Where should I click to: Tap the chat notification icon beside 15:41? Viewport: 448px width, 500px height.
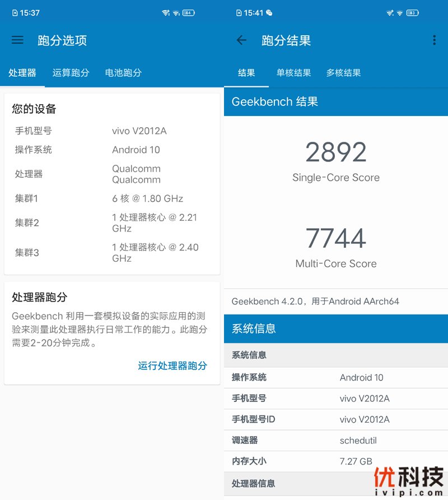pos(269,13)
